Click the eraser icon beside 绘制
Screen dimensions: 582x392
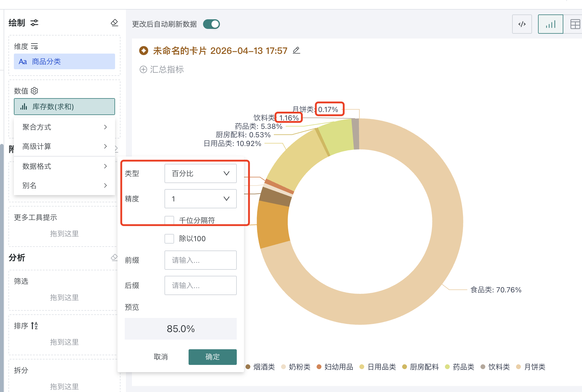pos(114,23)
